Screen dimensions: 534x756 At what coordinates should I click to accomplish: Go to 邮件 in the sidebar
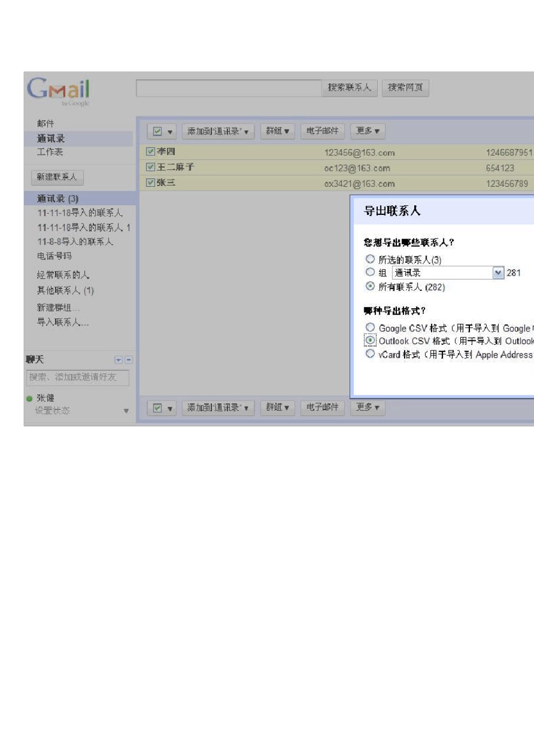point(46,123)
